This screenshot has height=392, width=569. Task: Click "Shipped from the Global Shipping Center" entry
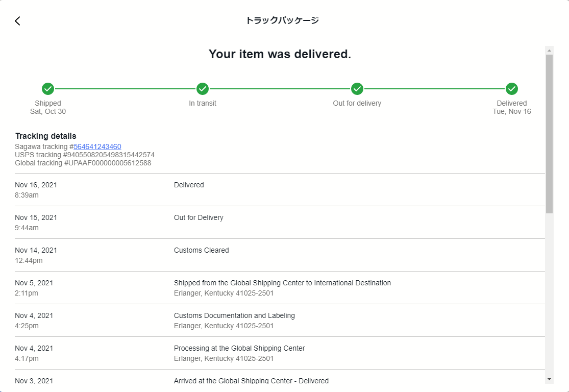(282, 283)
